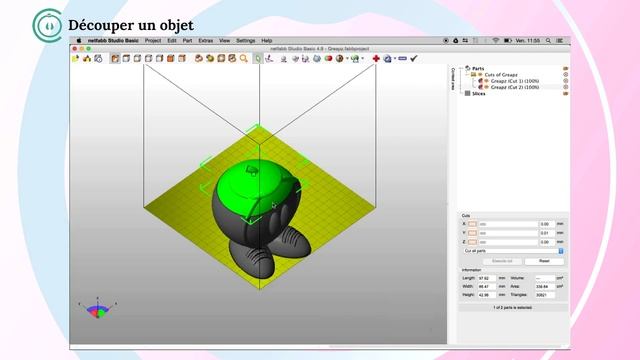Toggle the Y cut plane button
Screen dimensions: 640x360
coord(472,233)
